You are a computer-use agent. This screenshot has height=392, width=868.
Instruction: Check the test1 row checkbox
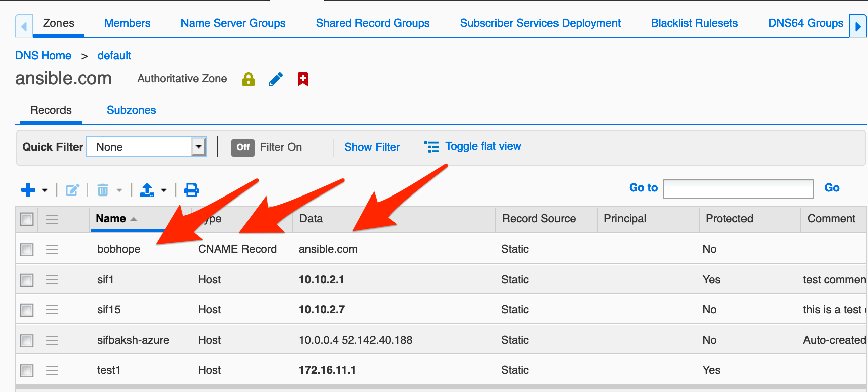point(27,370)
